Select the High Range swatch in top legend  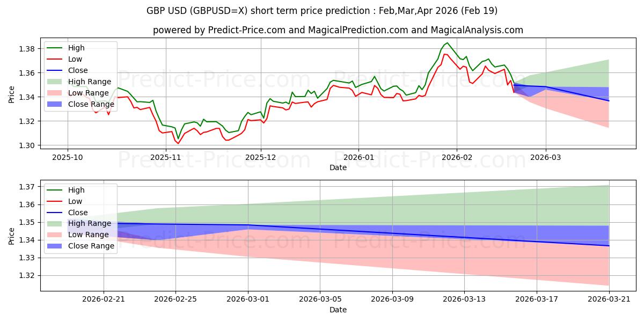pos(55,82)
